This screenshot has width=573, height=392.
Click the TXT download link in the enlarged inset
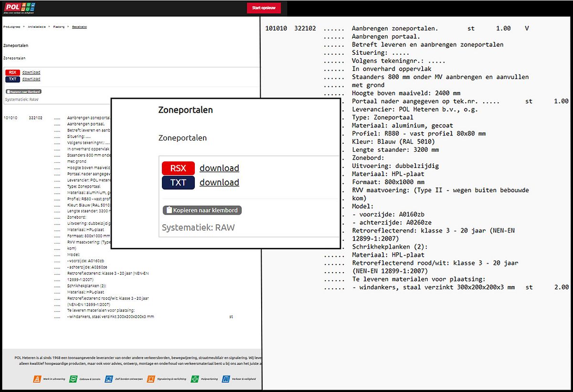[219, 182]
